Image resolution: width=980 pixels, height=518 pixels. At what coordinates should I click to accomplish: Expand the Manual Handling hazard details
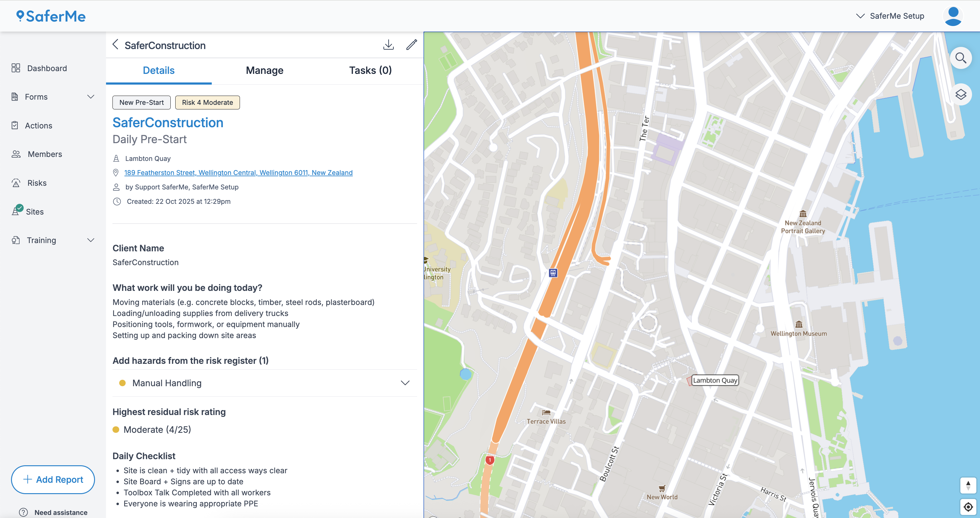point(405,383)
